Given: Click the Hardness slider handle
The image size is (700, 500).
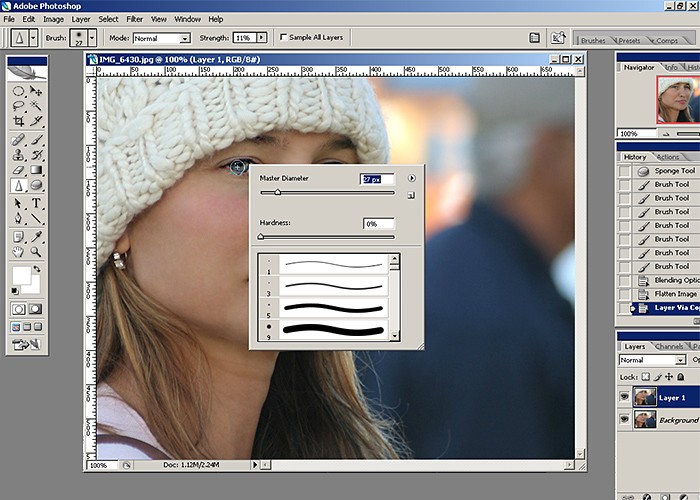Looking at the screenshot, I should point(261,237).
